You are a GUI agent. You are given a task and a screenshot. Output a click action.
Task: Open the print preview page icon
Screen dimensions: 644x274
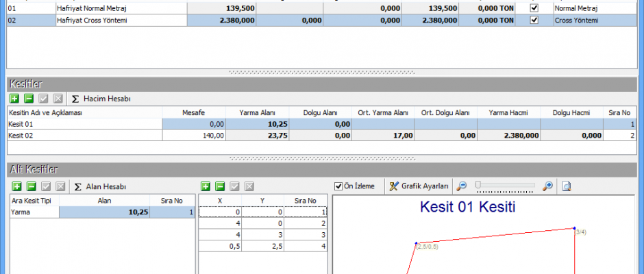(567, 186)
